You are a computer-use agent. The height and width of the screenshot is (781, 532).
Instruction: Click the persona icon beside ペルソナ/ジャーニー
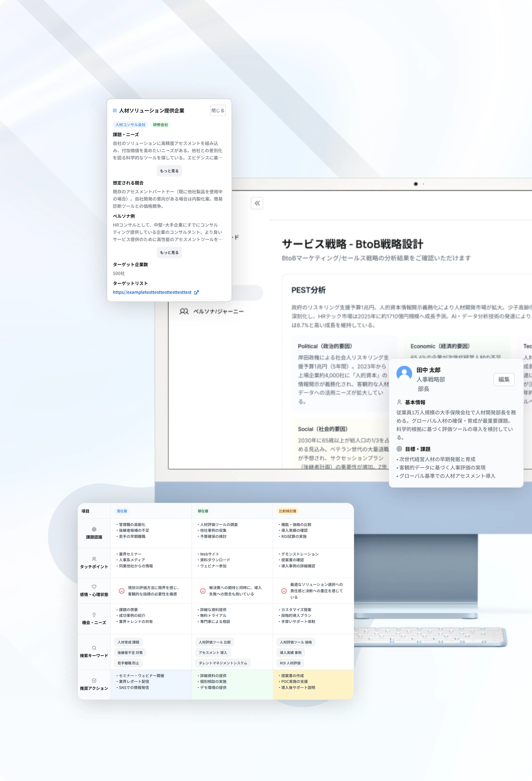point(184,312)
